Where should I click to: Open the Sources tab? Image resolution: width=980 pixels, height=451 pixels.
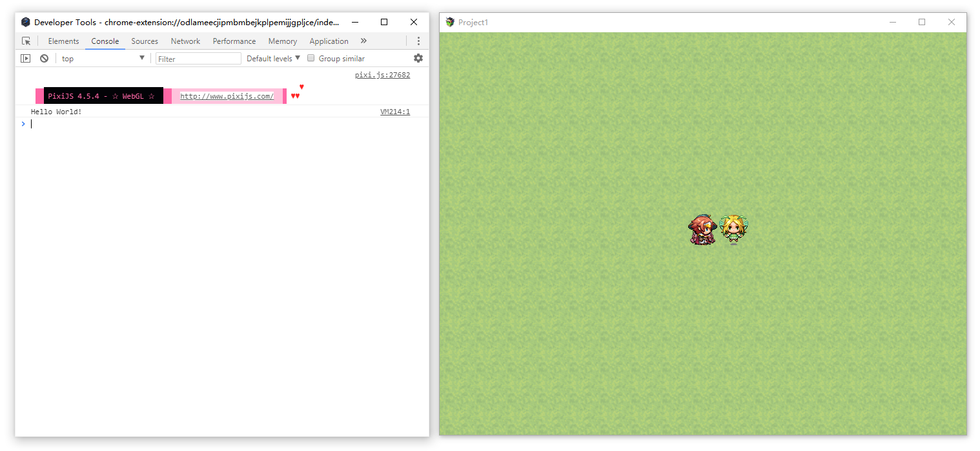[145, 41]
